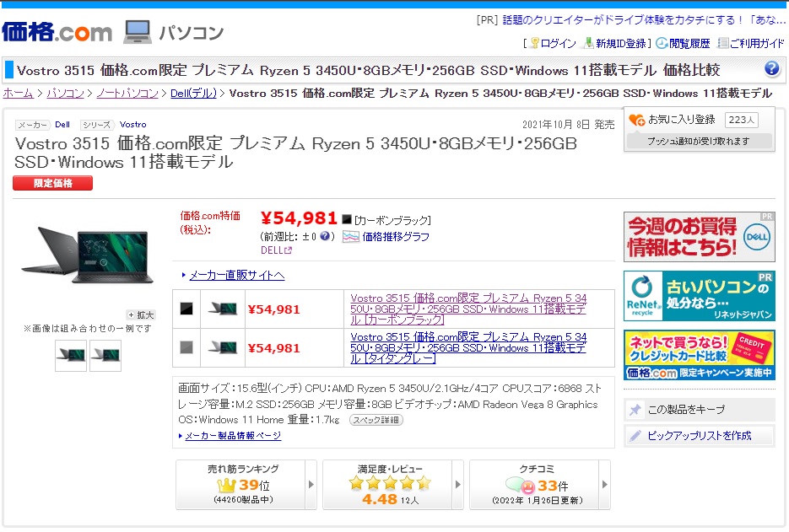Expand the sales ranking arrow

(x=311, y=485)
